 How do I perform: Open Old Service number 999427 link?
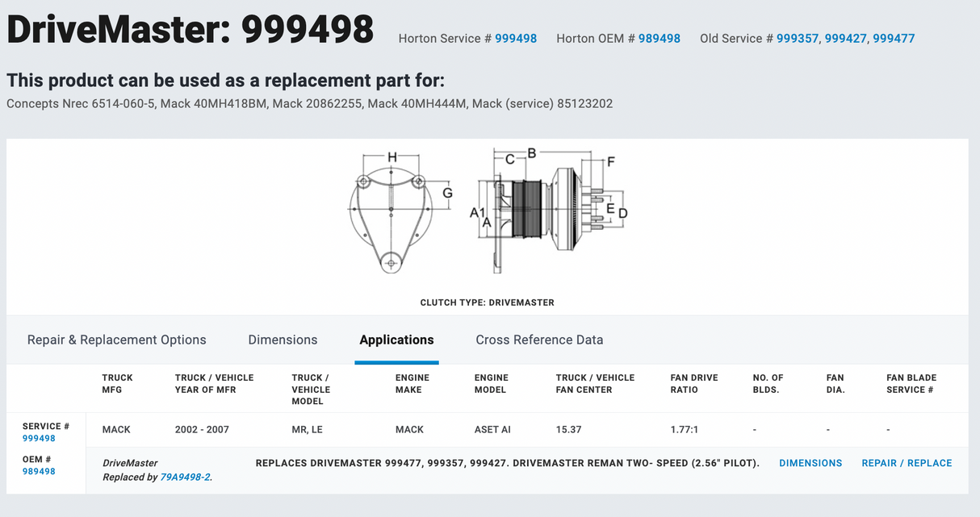845,39
